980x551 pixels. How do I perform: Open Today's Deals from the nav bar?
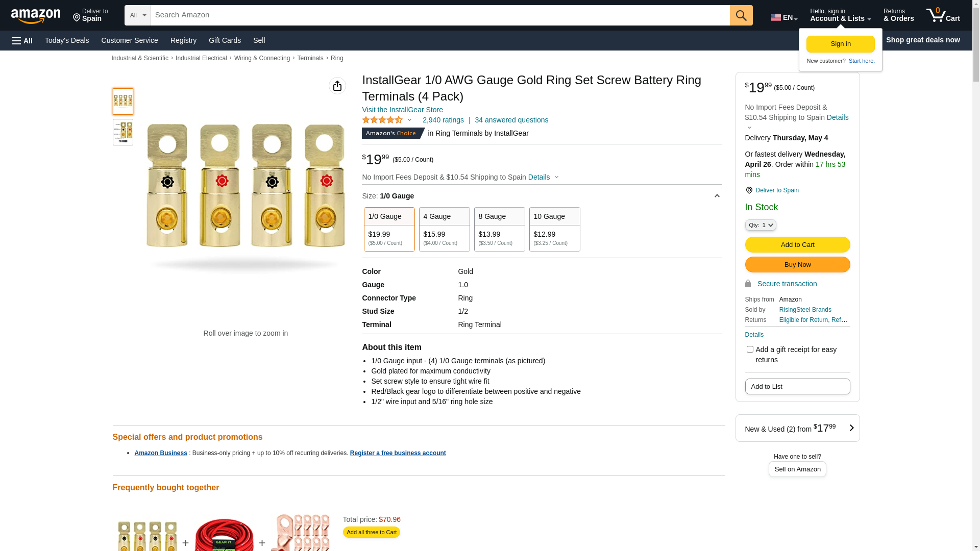pos(67,40)
